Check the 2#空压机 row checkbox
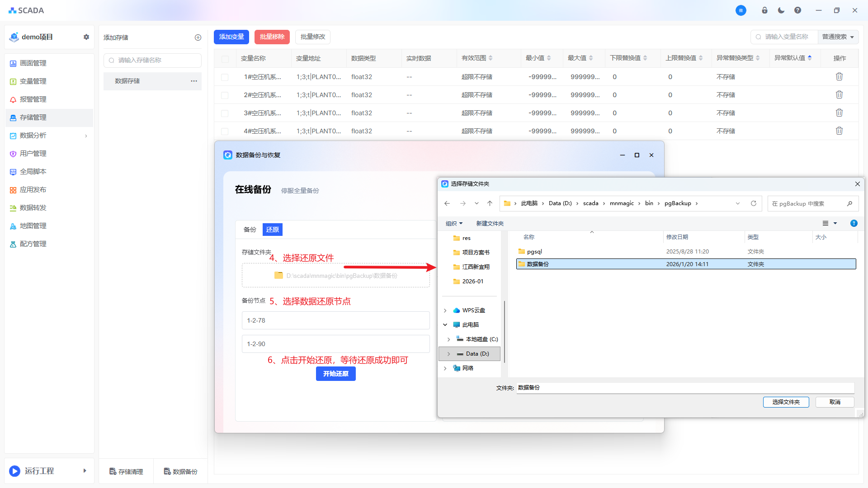Screen dimensions: 868x488 (x=225, y=95)
